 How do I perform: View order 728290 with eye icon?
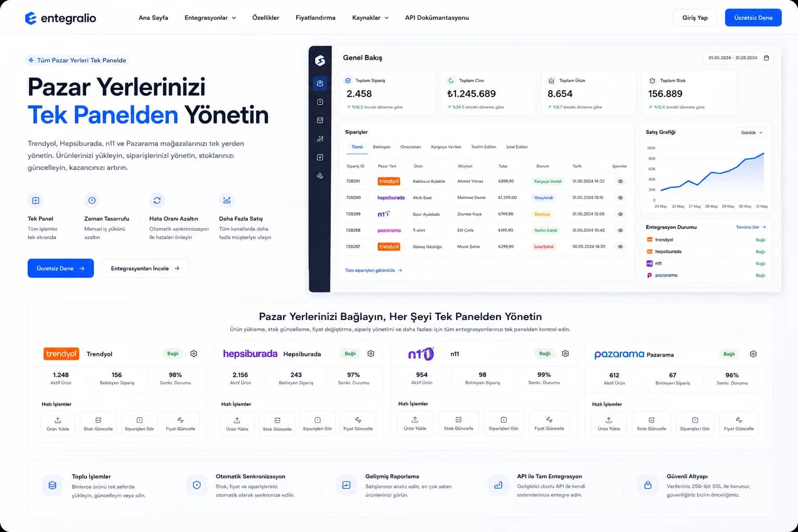coord(620,198)
